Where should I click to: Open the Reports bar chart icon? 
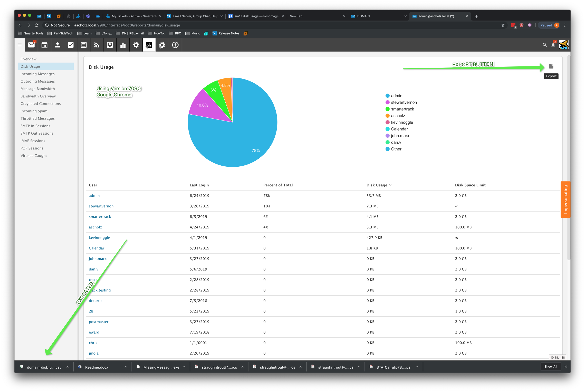(x=123, y=45)
